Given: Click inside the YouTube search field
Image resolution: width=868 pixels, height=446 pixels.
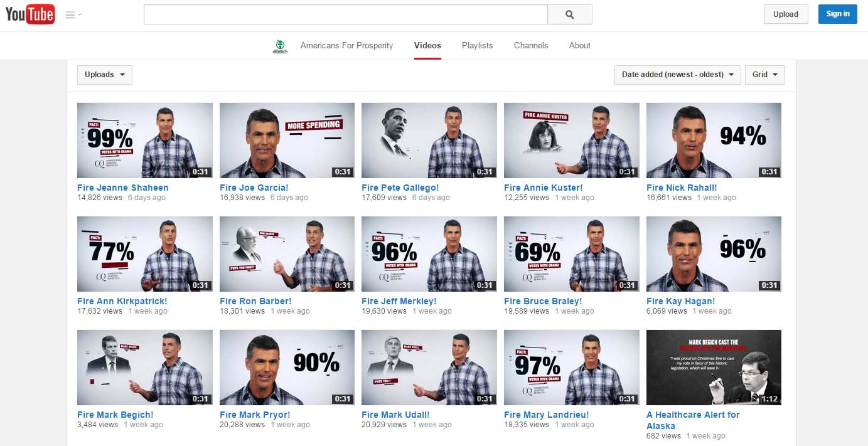Looking at the screenshot, I should coord(345,14).
